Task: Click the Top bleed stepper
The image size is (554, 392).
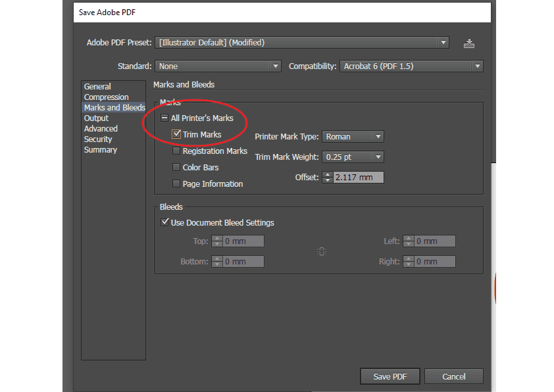Action: [217, 241]
